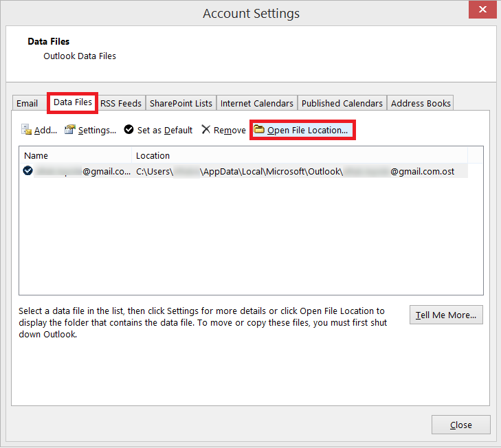This screenshot has width=501, height=448.
Task: Click the Close button at the bottom
Action: [x=460, y=425]
